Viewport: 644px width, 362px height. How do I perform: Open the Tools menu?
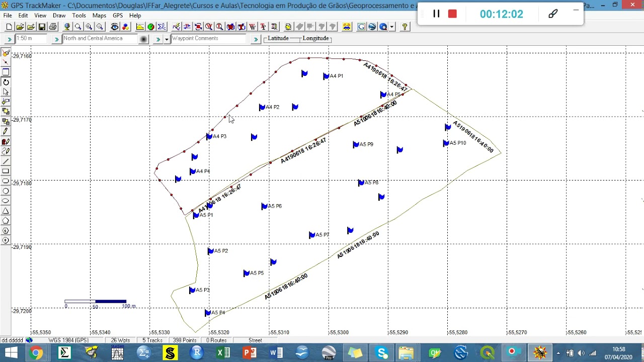click(x=79, y=16)
